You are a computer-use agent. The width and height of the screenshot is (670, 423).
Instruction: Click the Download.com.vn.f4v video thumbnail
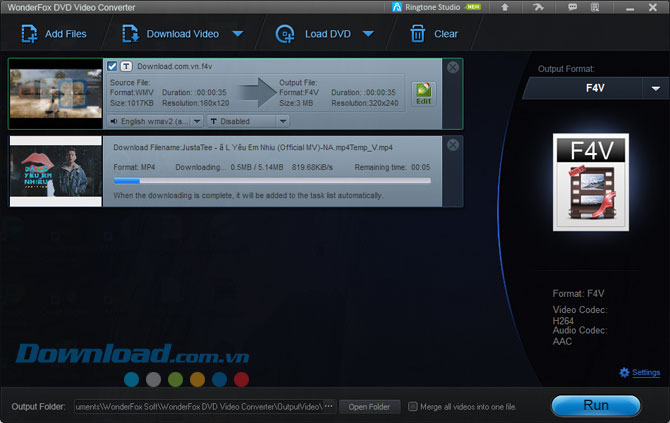56,94
